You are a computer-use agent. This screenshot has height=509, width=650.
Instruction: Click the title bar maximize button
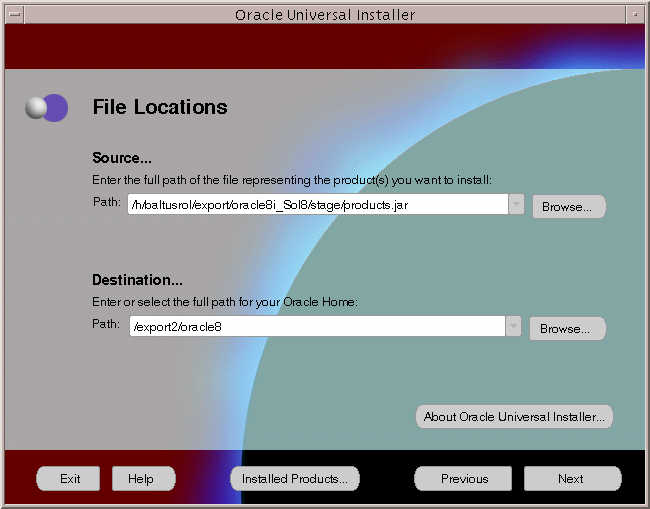coord(635,15)
